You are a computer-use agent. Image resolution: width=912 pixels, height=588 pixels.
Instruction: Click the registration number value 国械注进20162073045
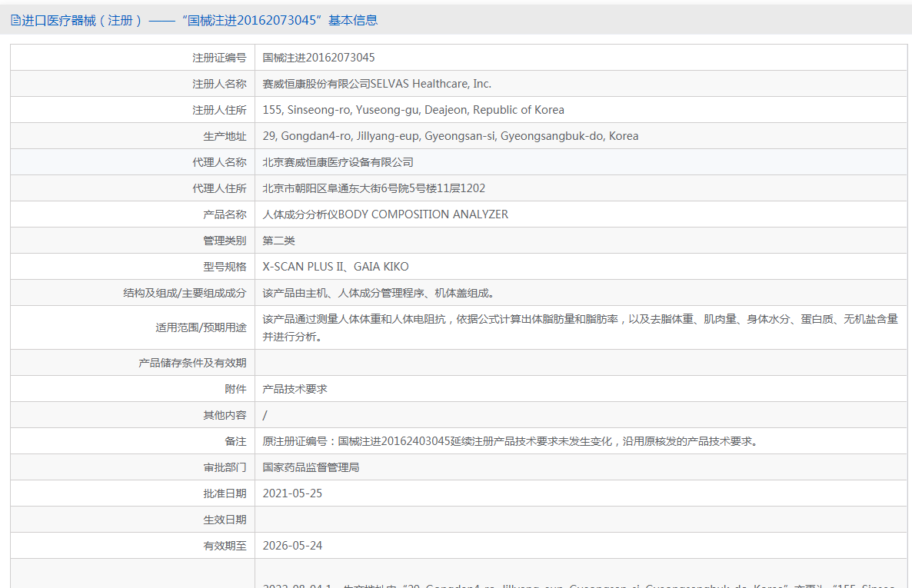click(318, 58)
